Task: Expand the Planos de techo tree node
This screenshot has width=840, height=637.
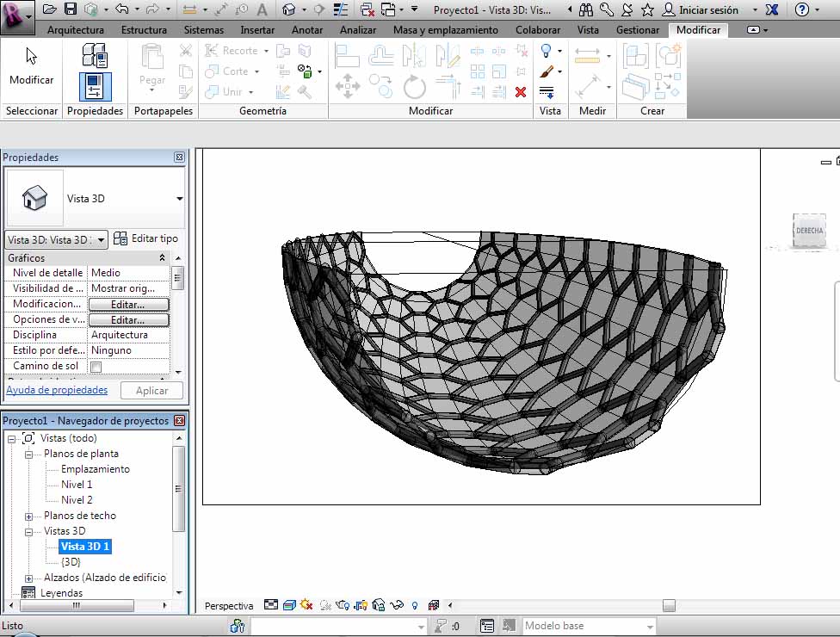Action: click(x=29, y=516)
